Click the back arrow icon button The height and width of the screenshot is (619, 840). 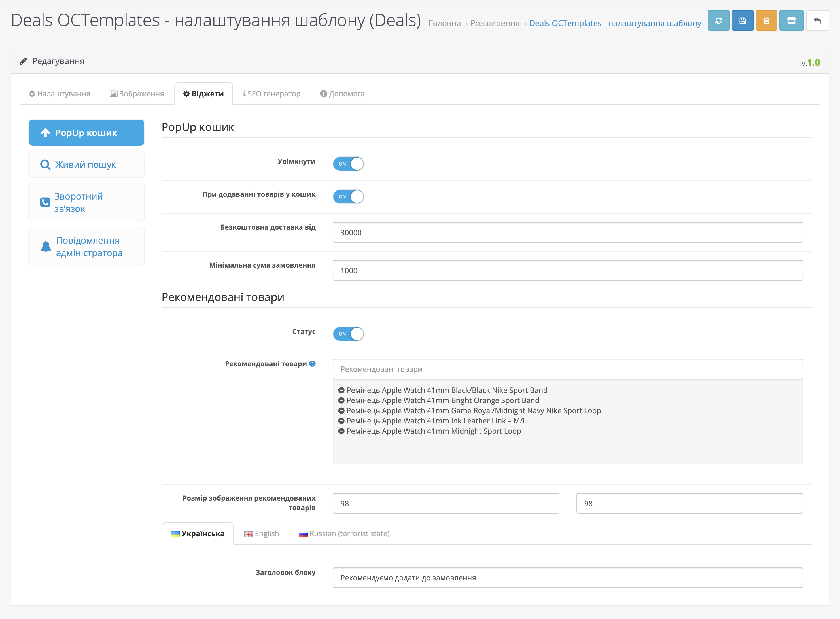[817, 21]
